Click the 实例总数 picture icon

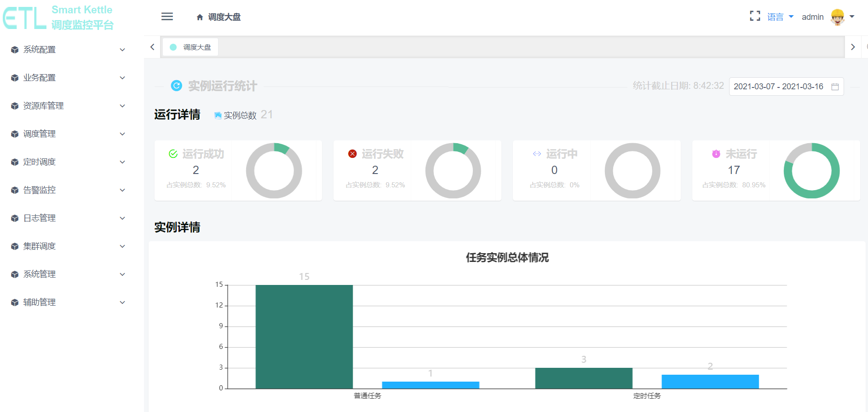point(218,115)
